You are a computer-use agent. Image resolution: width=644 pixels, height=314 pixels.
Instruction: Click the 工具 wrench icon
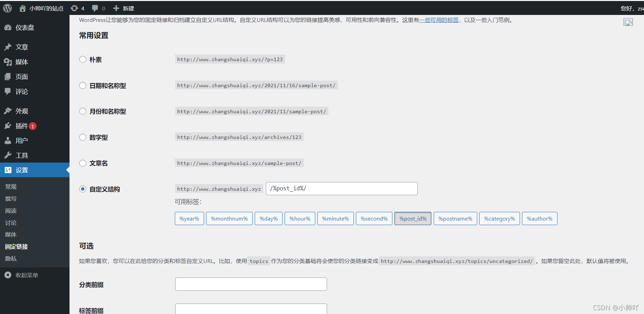8,155
